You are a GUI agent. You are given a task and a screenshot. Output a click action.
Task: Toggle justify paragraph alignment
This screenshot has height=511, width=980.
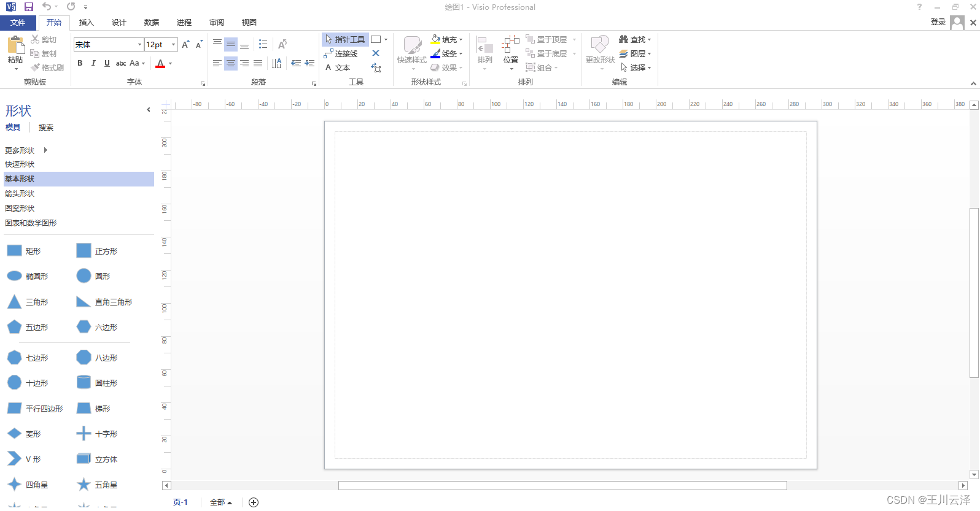258,63
